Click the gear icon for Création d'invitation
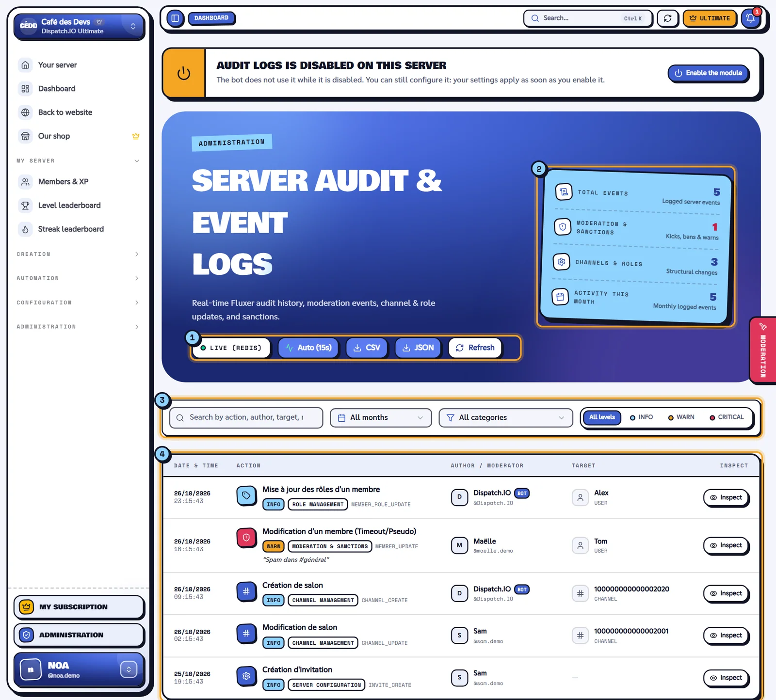Screen dimensions: 776x700 click(246, 676)
